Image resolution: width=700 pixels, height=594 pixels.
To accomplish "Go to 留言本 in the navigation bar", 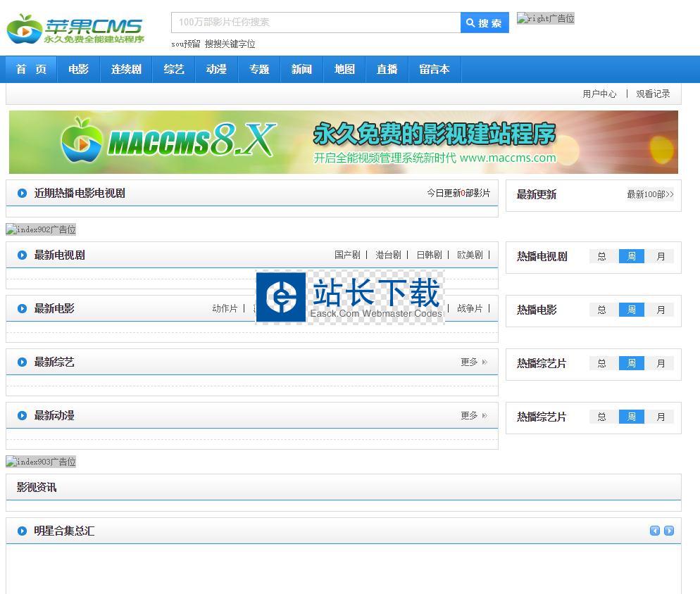I will point(434,70).
